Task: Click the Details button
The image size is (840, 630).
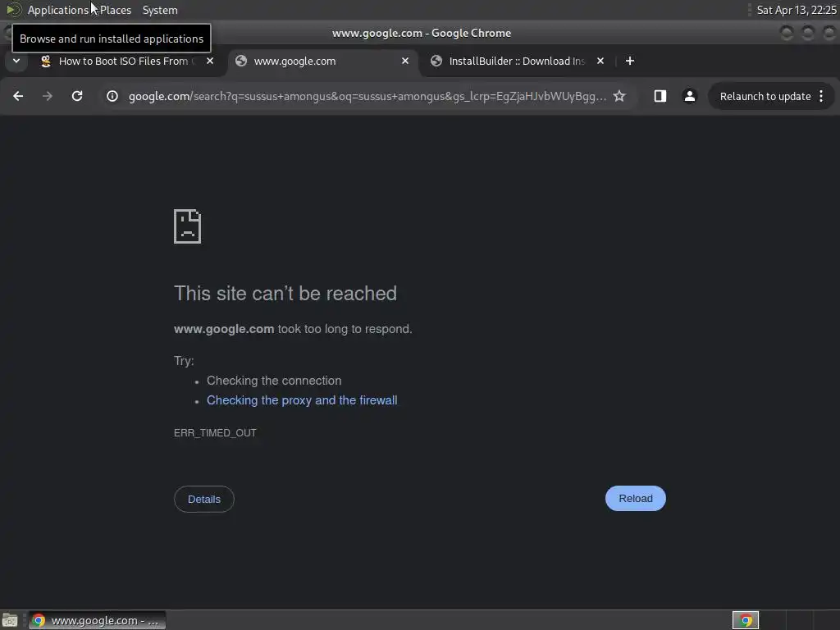Action: [x=204, y=500]
